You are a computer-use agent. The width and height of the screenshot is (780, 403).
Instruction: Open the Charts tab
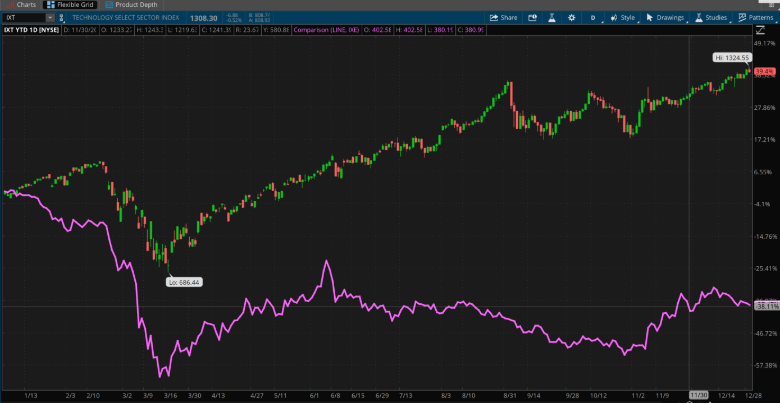click(21, 4)
